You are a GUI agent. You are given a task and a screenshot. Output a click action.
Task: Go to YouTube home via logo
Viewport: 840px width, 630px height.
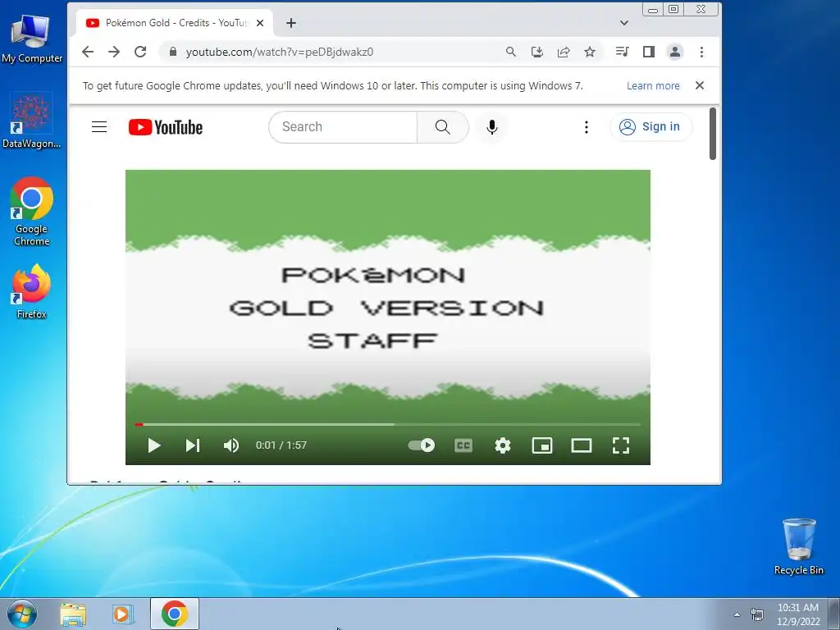(166, 127)
